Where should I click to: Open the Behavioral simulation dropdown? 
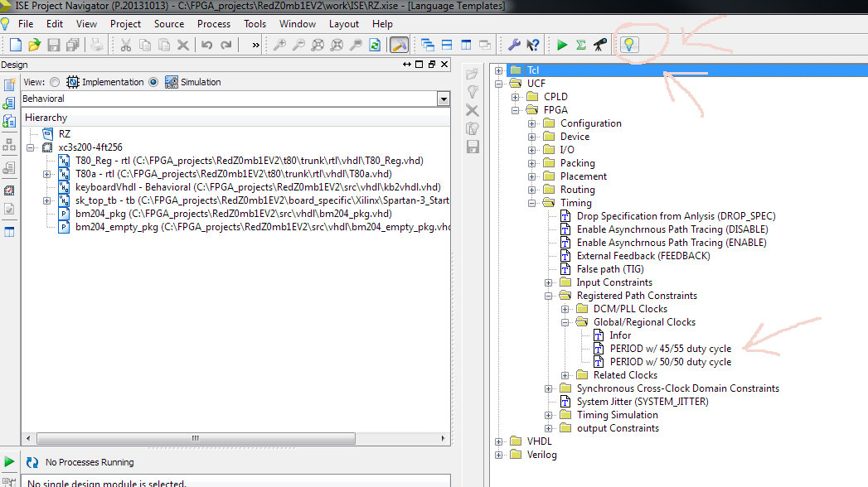click(444, 99)
